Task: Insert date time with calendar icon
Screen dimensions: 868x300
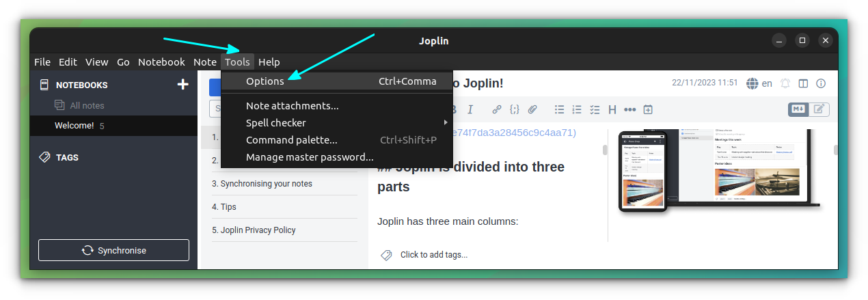Action: [648, 109]
